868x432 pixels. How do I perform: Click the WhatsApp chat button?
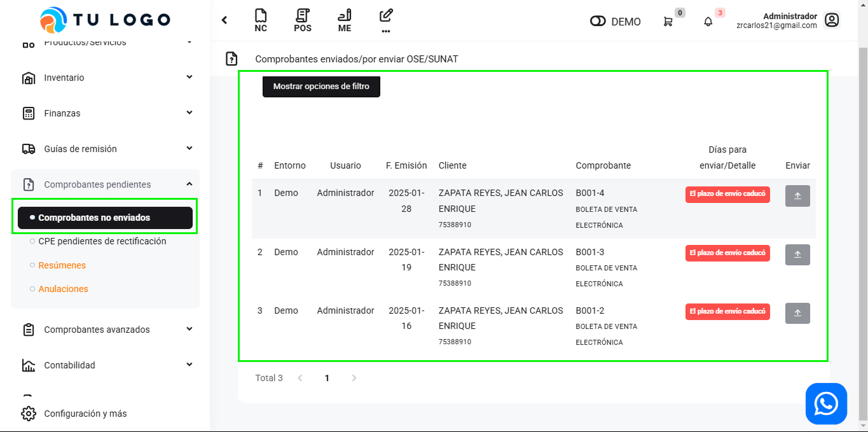[826, 403]
